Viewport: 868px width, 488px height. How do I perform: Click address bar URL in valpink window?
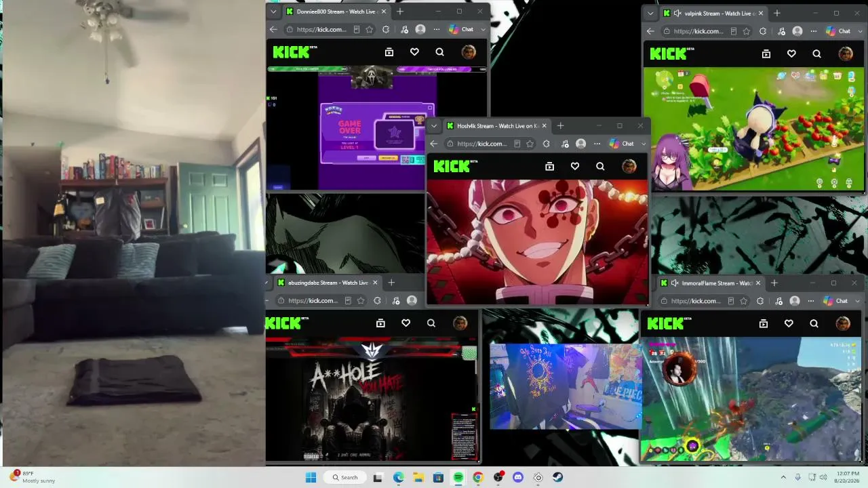[698, 31]
